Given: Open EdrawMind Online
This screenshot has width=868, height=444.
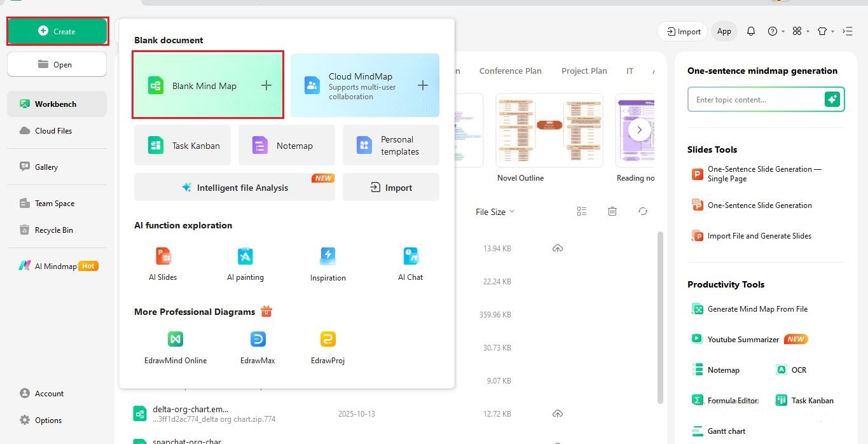Looking at the screenshot, I should coord(175,345).
